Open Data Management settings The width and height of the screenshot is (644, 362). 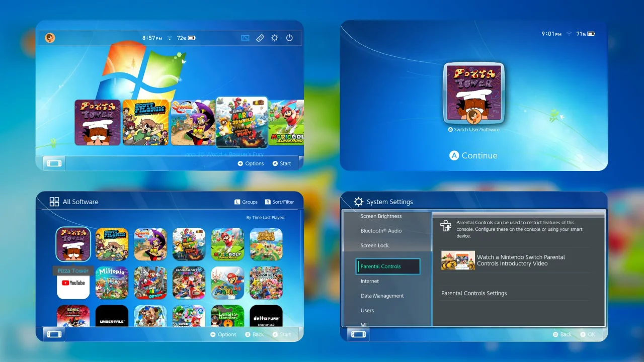382,296
